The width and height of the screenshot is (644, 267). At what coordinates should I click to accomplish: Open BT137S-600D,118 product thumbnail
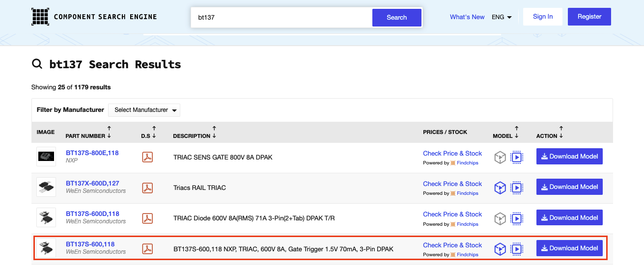(46, 217)
